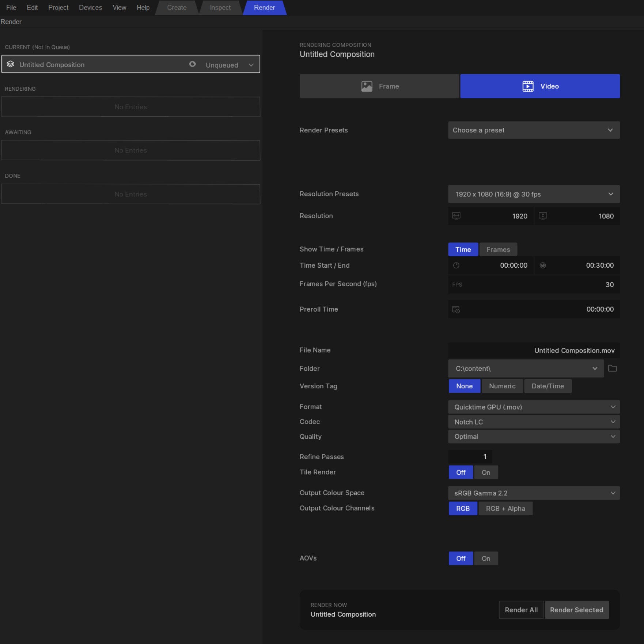Expand the Codec dropdown showing Notch LC
The height and width of the screenshot is (644, 644).
click(534, 422)
